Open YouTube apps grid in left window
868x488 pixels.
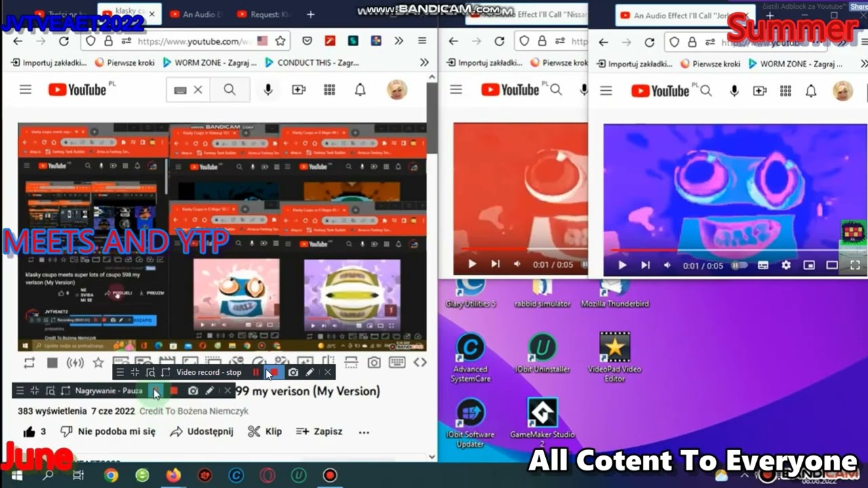(330, 89)
